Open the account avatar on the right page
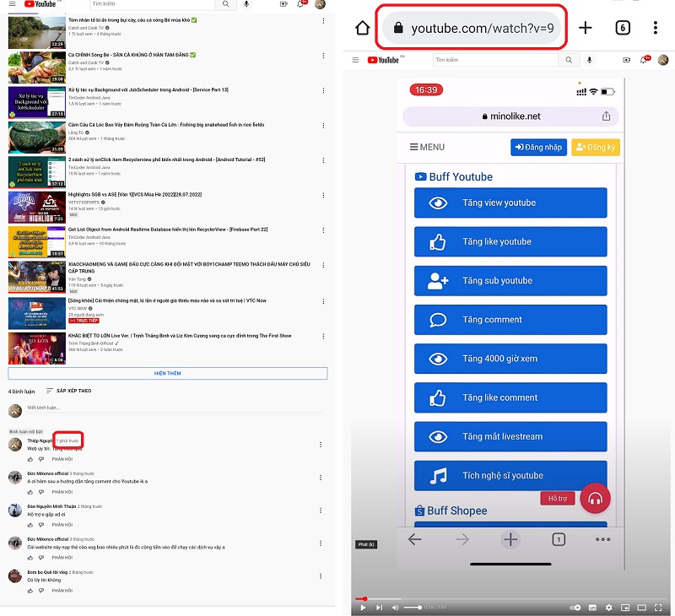 663,60
